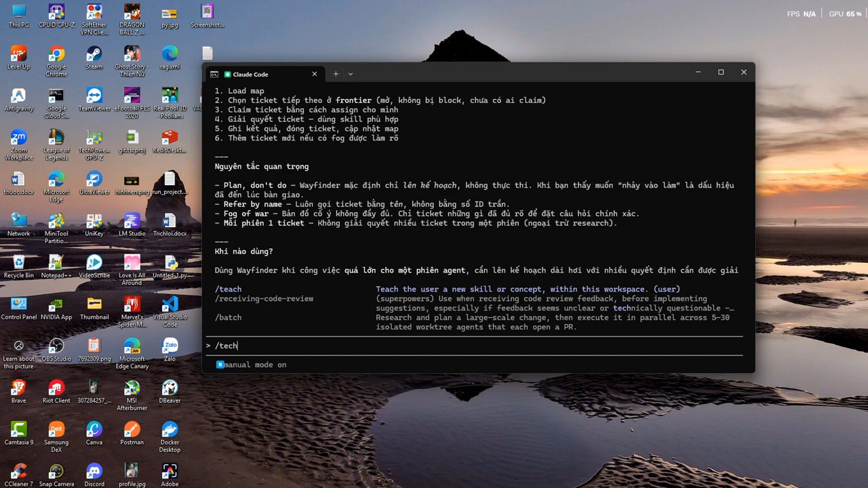868x488 pixels.
Task: Select the DBeaver desktop icon
Action: click(x=170, y=392)
